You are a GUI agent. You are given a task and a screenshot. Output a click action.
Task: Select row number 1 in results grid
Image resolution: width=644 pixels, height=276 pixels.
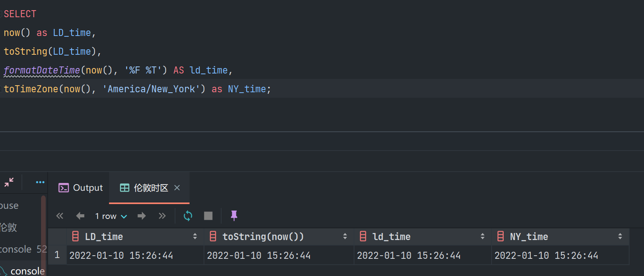click(57, 255)
